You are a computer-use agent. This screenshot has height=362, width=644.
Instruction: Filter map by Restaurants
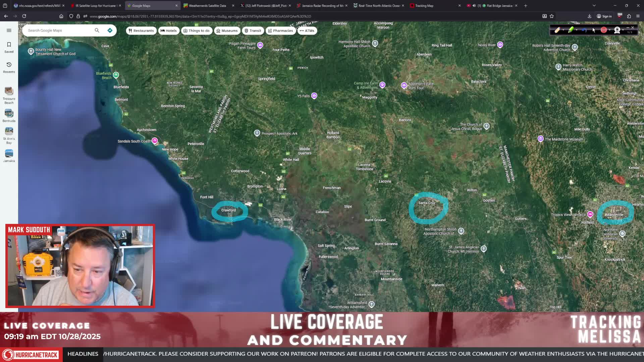click(141, 31)
